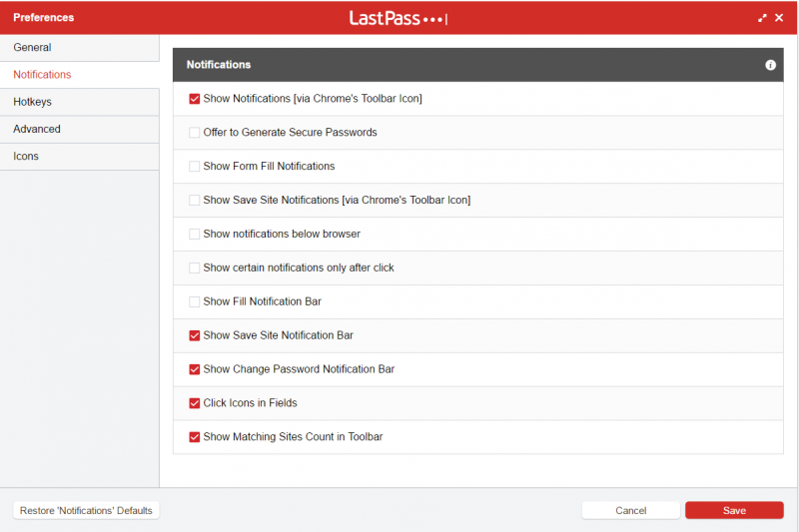This screenshot has width=799, height=532.
Task: Click the LastPass logo in header
Action: point(399,18)
